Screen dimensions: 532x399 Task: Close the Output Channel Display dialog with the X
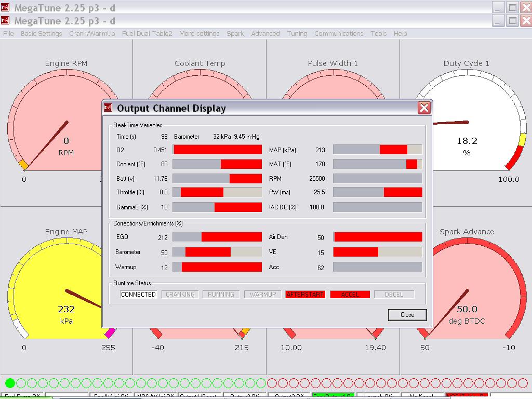[x=424, y=108]
